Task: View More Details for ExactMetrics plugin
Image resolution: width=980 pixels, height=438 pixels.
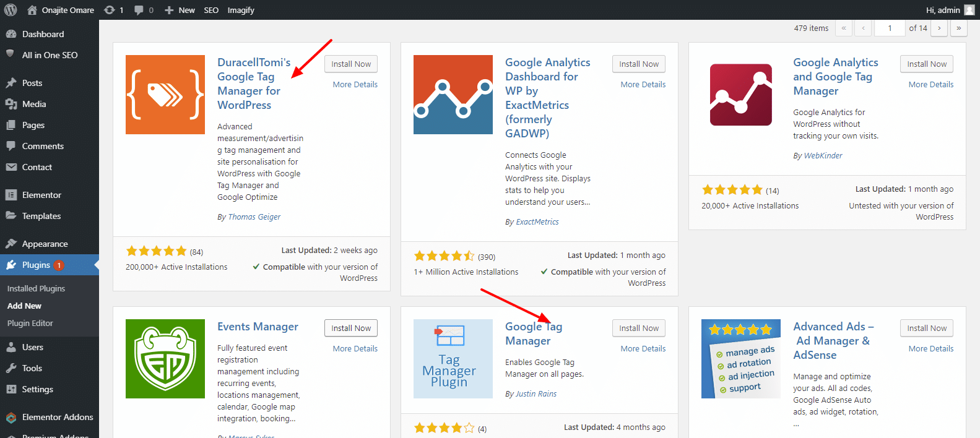Action: point(643,84)
